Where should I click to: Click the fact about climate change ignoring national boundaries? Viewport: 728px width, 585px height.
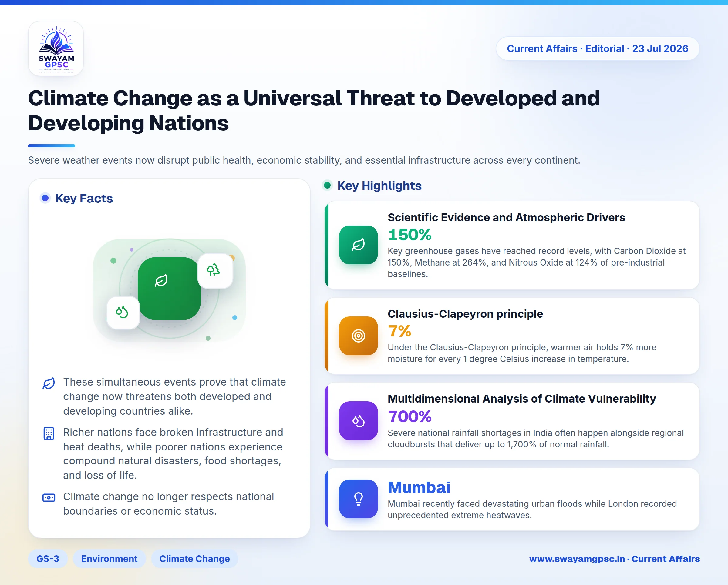click(x=168, y=504)
